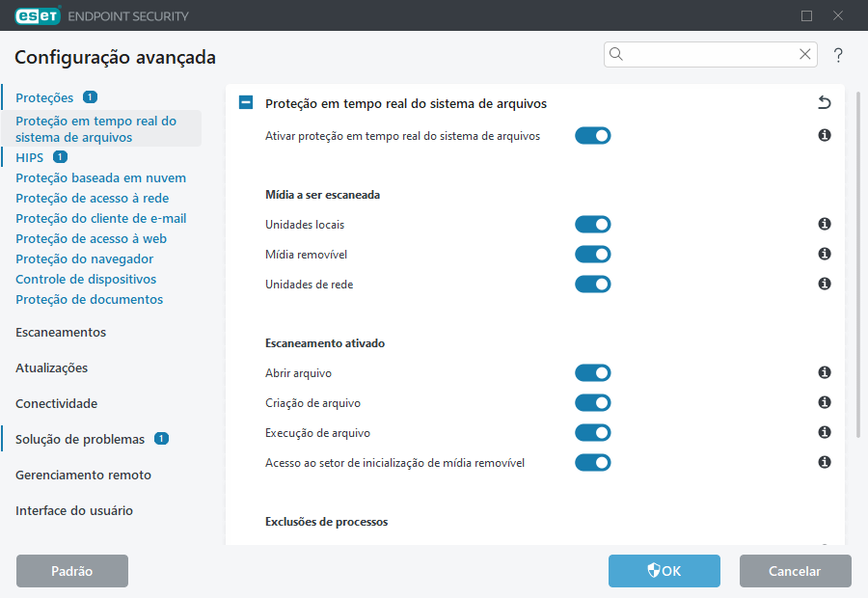Click the info icon beside Abrir arquivo
The height and width of the screenshot is (598, 868).
click(824, 372)
